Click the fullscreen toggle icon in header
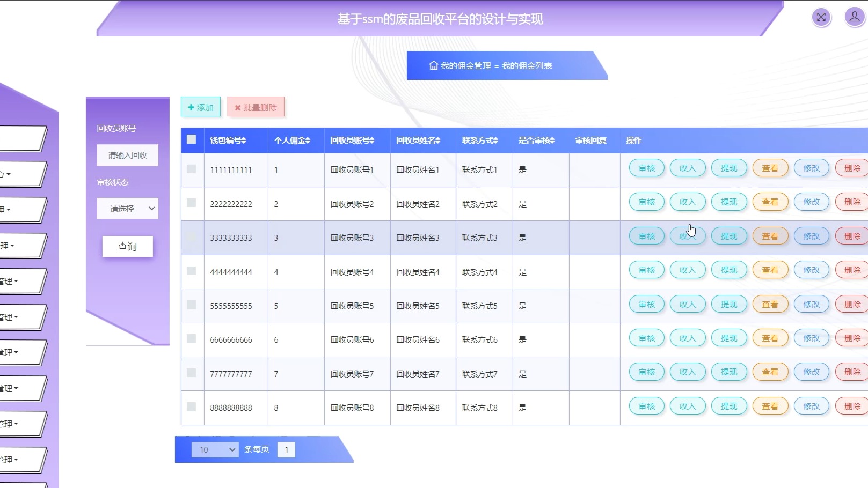 point(821,17)
